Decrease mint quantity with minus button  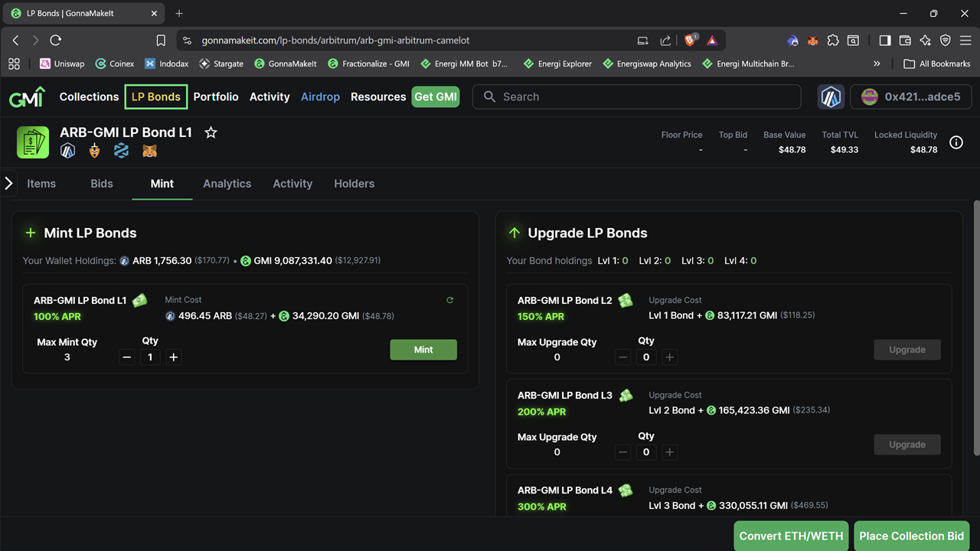click(x=127, y=357)
